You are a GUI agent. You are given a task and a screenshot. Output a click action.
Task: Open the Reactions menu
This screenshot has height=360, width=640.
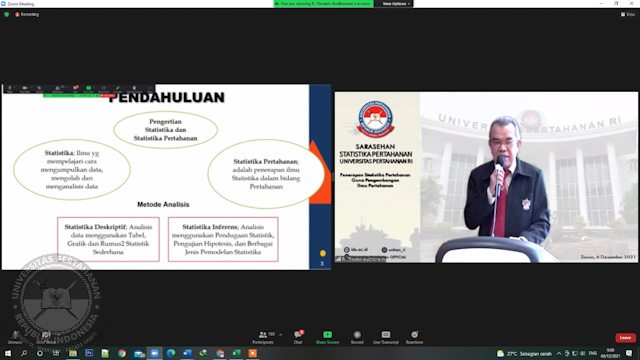(414, 338)
